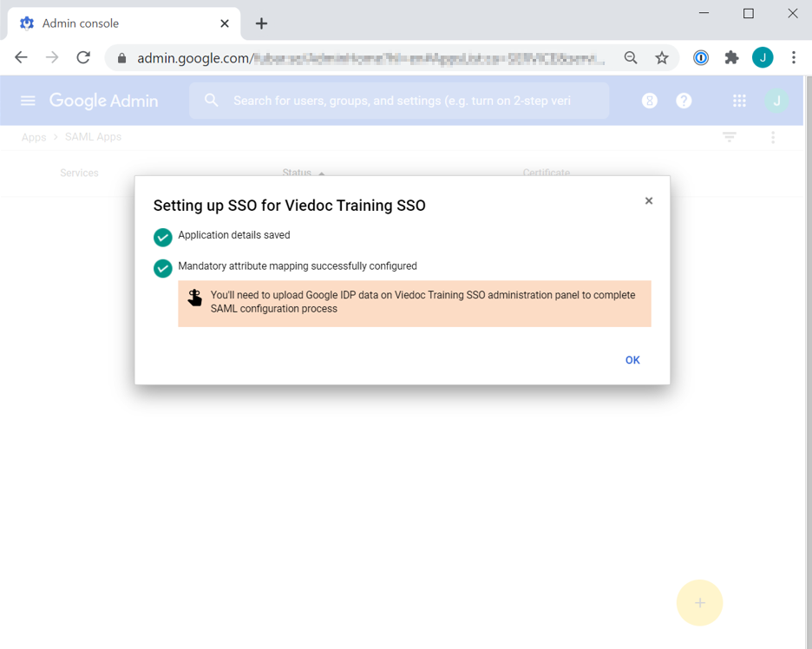Open the filter icon in SAML Apps
This screenshot has height=649, width=812.
pyautogui.click(x=730, y=137)
